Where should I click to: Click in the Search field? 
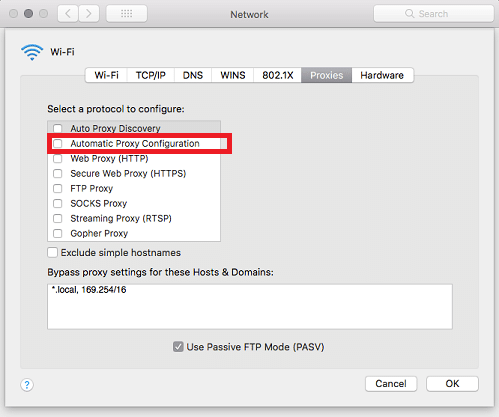point(433,14)
